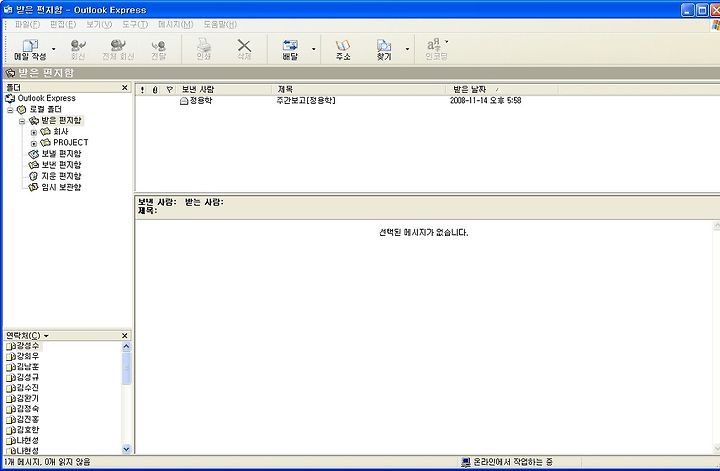
Task: Click the 메일 작성 compose mail icon
Action: click(x=30, y=49)
